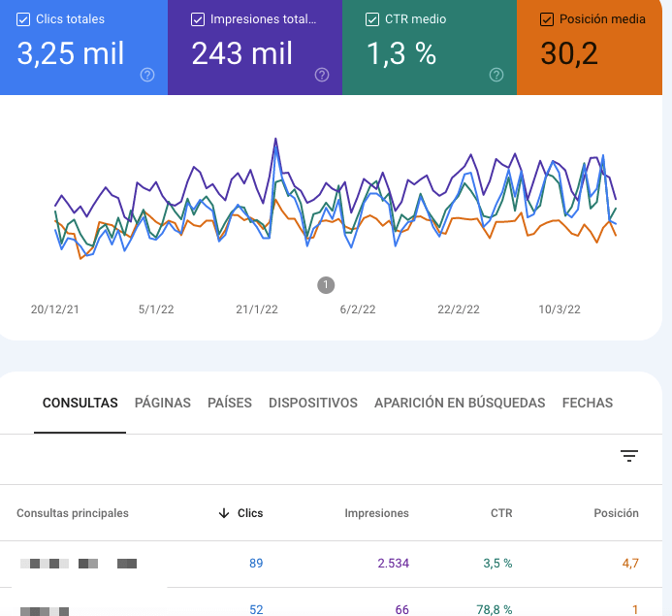Image resolution: width=672 pixels, height=616 pixels.
Task: Click chart annotation marker labeled 1
Action: click(326, 284)
